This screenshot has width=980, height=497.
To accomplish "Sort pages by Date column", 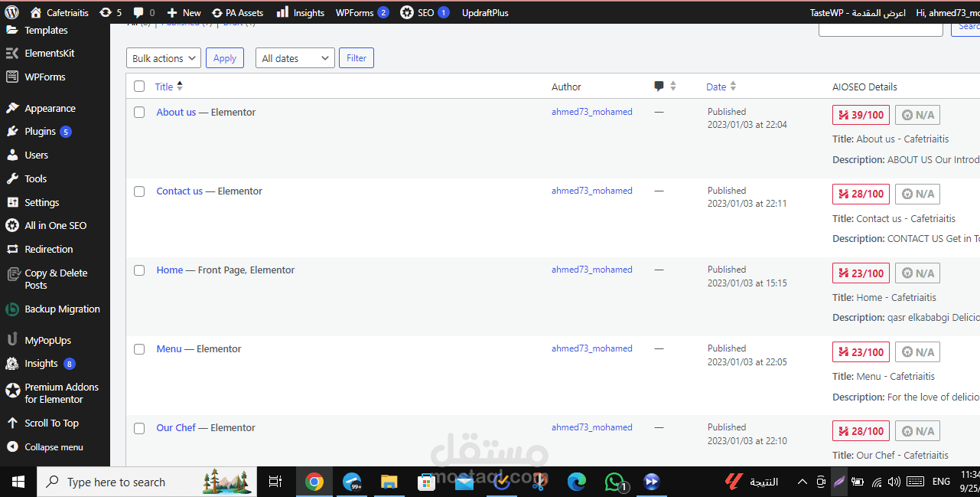I will click(x=721, y=87).
